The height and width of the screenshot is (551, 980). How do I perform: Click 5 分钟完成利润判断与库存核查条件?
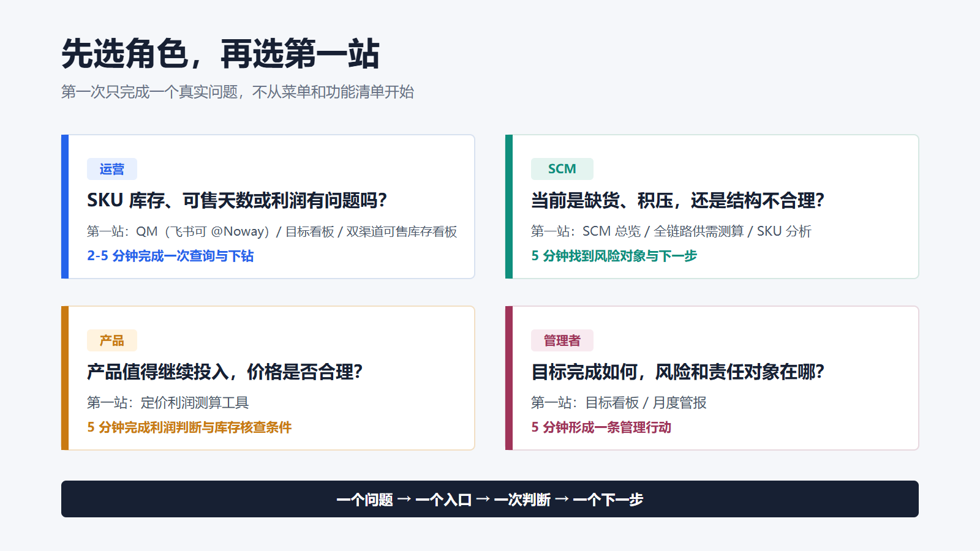click(x=189, y=427)
